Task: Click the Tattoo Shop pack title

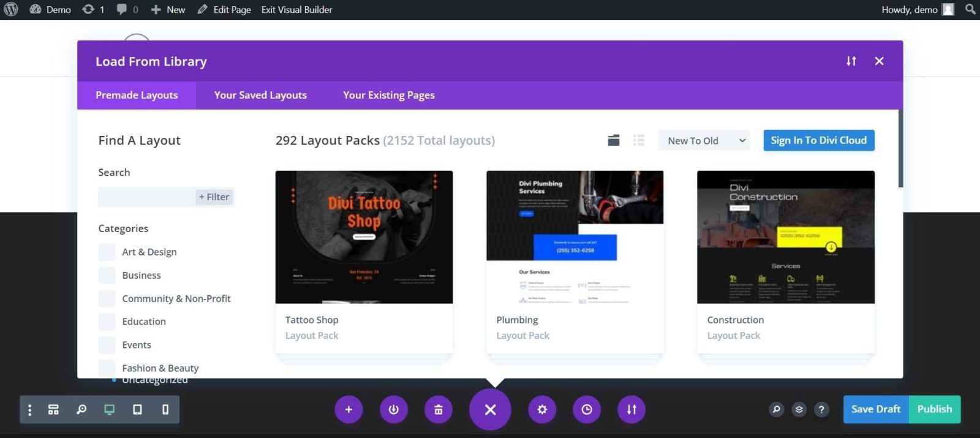Action: [x=312, y=320]
